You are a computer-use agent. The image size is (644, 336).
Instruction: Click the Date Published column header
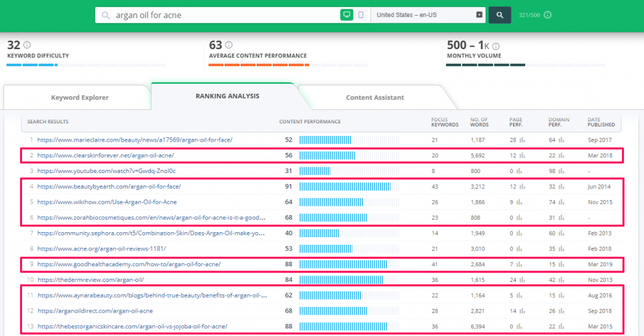pyautogui.click(x=601, y=123)
